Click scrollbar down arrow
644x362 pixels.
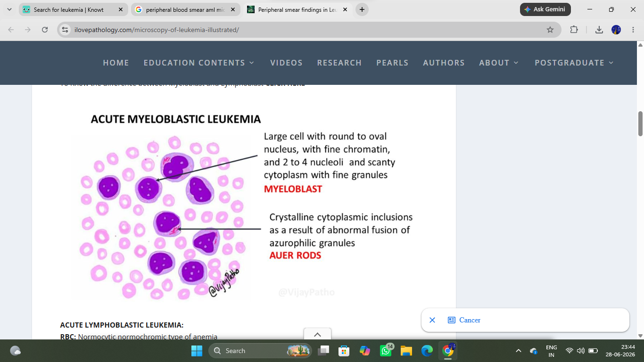point(640,336)
